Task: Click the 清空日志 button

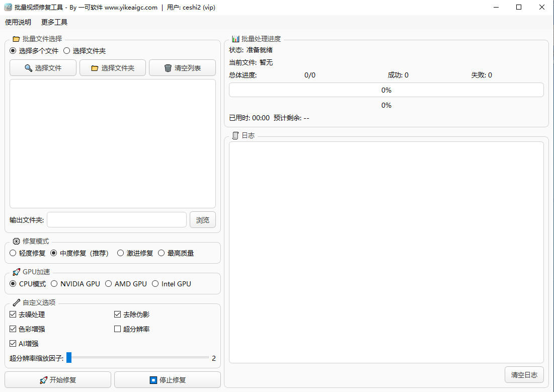Action: [x=524, y=374]
